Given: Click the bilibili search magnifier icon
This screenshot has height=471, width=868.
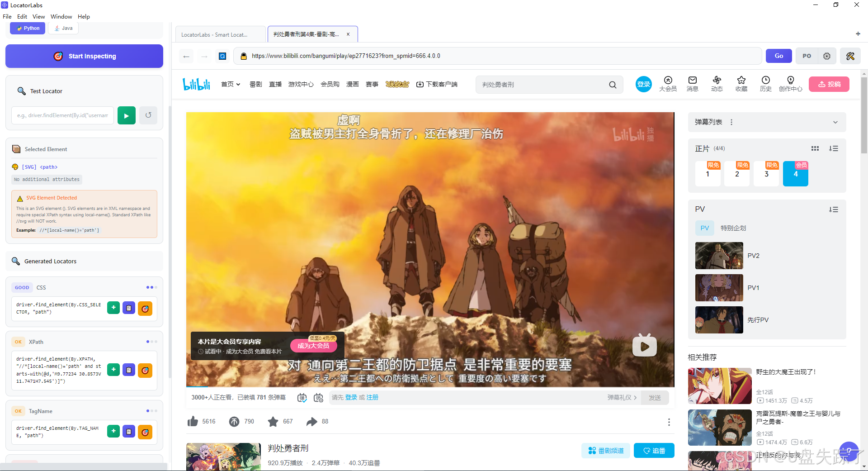Looking at the screenshot, I should [x=613, y=85].
